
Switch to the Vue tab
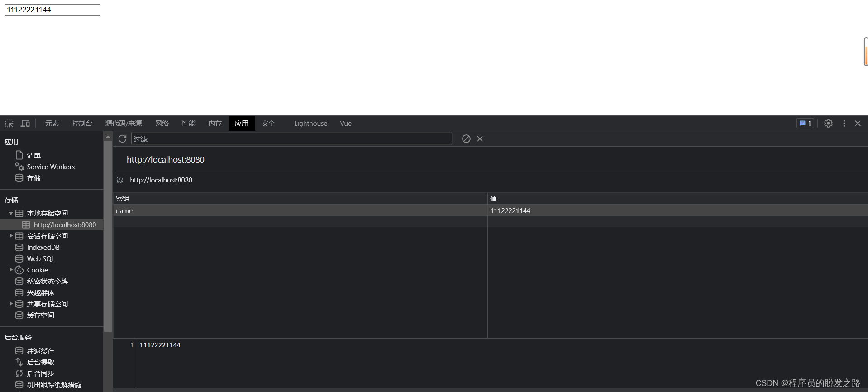[x=346, y=123]
